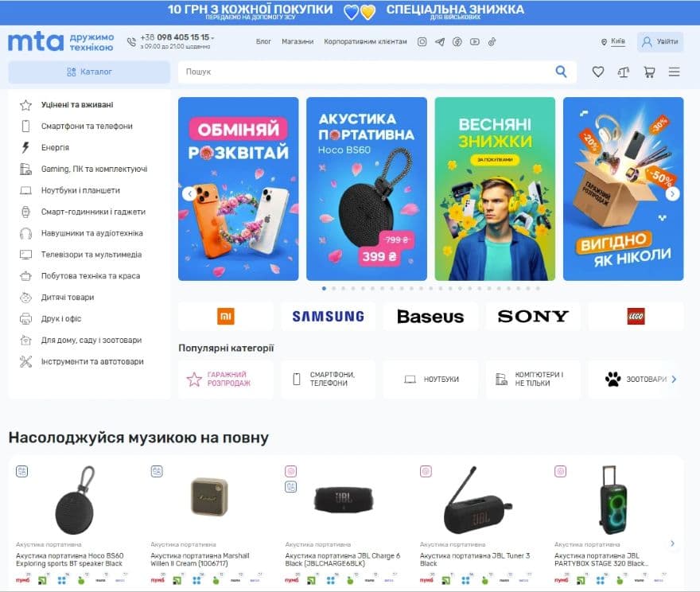
Task: Select last banner pagination dot
Action: pyautogui.click(x=538, y=288)
